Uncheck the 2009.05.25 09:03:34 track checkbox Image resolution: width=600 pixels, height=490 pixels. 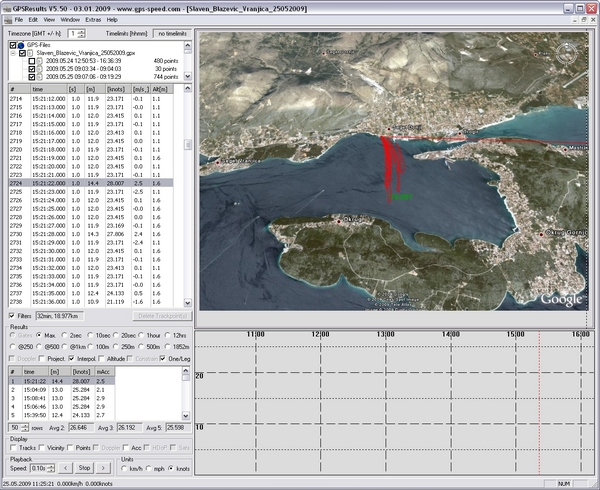pyautogui.click(x=32, y=69)
